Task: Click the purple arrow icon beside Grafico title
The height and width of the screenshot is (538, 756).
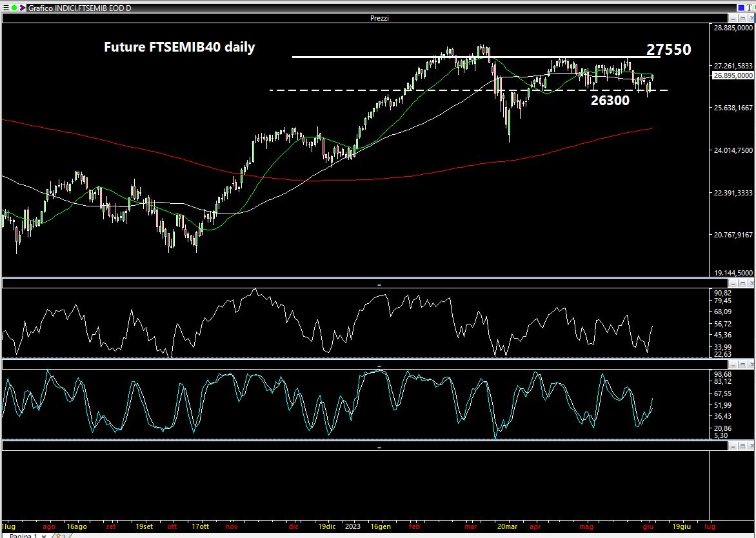Action: (23, 8)
